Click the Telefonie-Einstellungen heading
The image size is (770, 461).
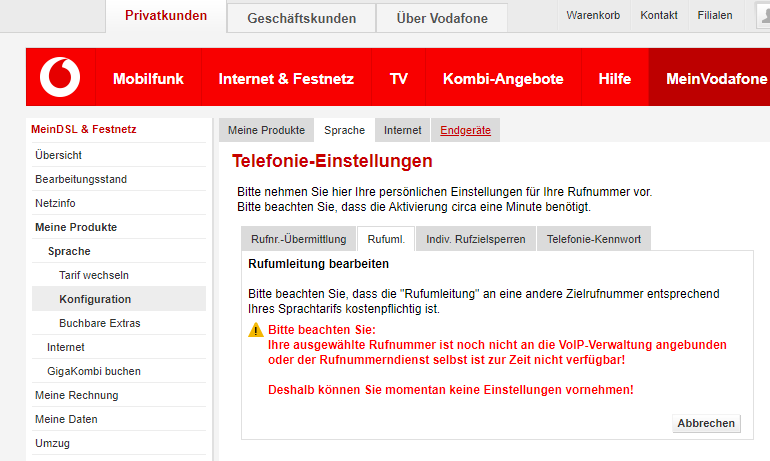[x=332, y=161]
